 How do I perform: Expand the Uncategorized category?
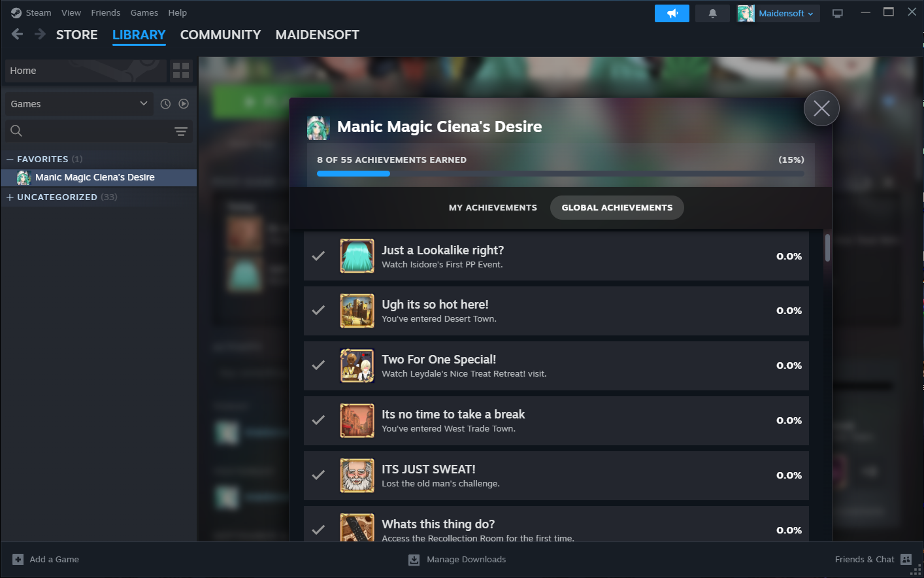10,197
